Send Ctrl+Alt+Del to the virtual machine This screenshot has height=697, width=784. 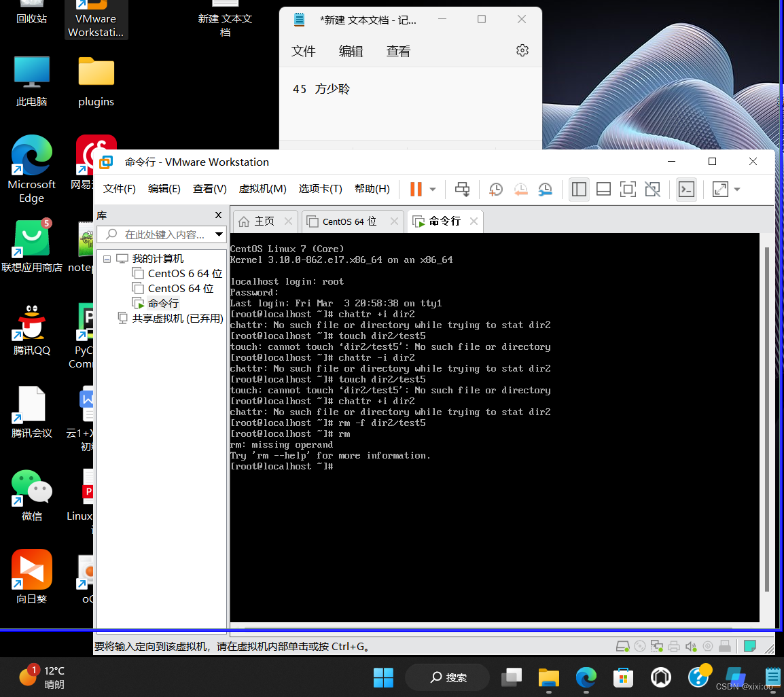462,189
